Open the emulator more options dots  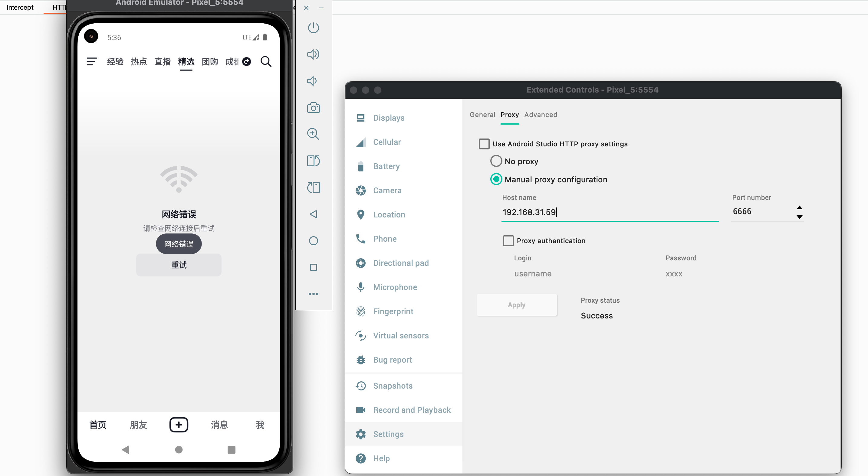pyautogui.click(x=313, y=294)
